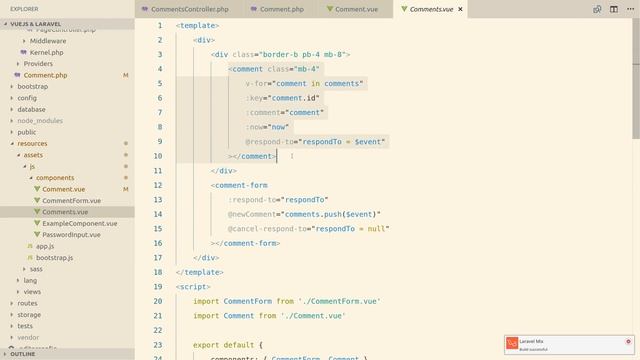The height and width of the screenshot is (360, 640).
Task: Open PasswordInput.vue in the explorer
Action: tap(71, 235)
